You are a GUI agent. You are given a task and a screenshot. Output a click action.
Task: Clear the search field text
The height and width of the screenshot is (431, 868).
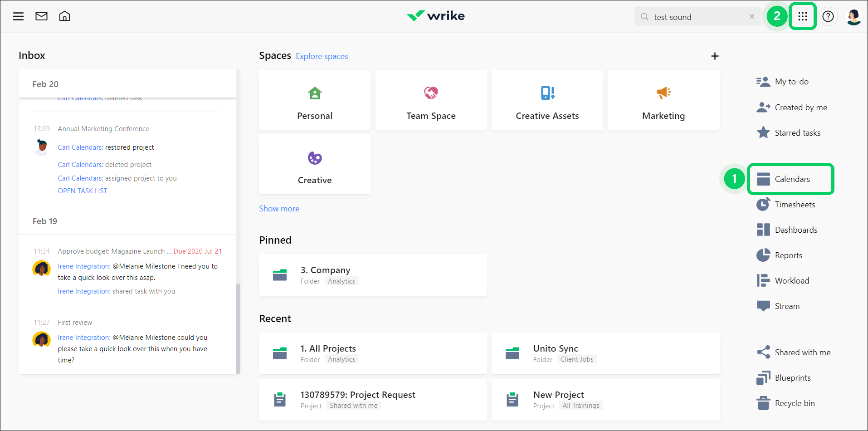pyautogui.click(x=751, y=17)
